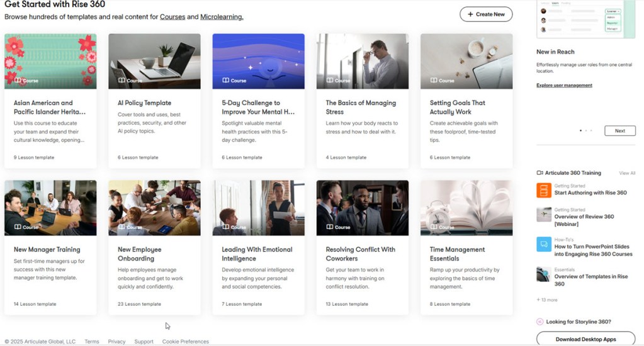
Task: Click the blue chat icon for PowerPoint Slides how-to
Action: point(543,244)
